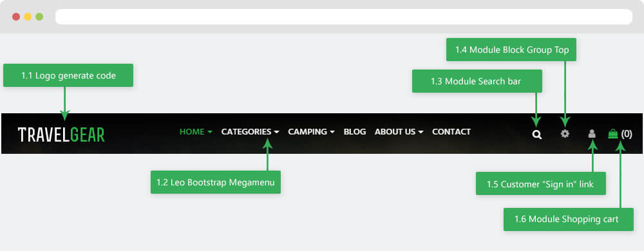The height and width of the screenshot is (251, 644).
Task: Click the TravelGear logo
Action: point(61,135)
